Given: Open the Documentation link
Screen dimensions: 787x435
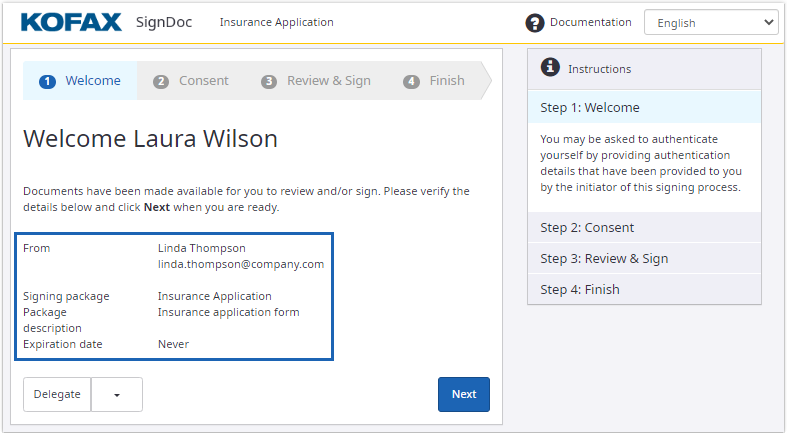Looking at the screenshot, I should [590, 22].
